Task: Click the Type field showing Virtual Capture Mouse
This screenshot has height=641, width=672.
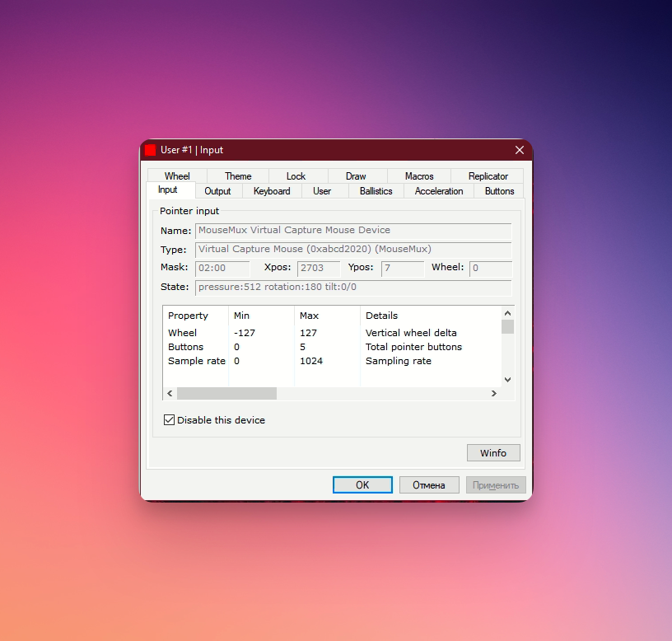Action: coord(353,250)
